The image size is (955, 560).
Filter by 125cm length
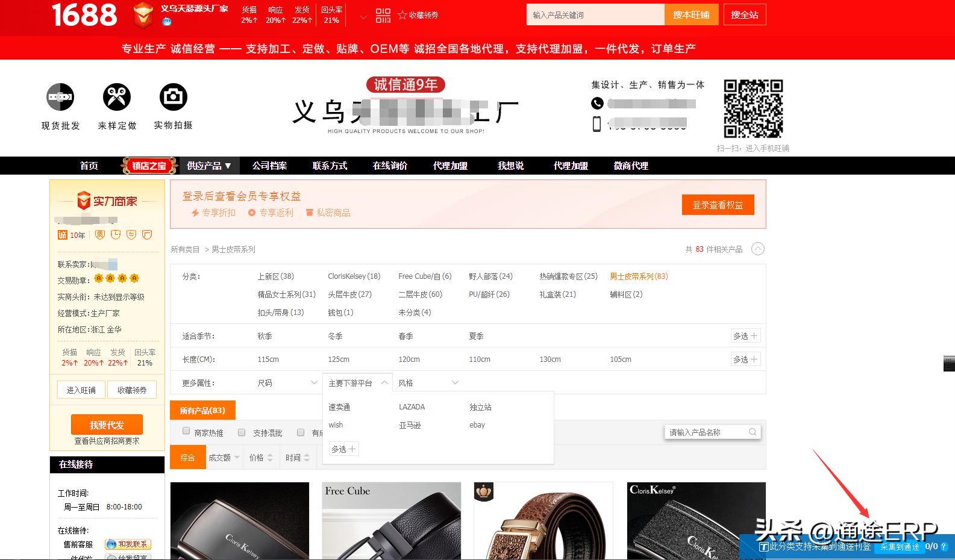(x=338, y=359)
